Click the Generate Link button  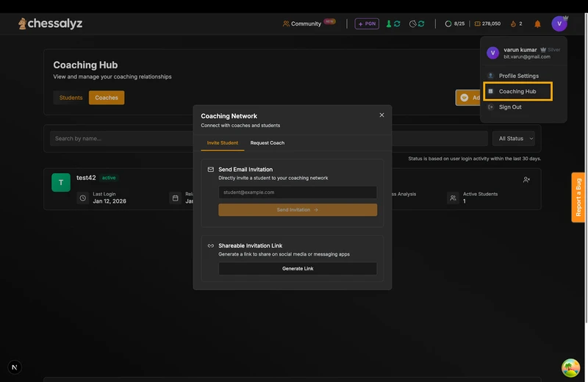[x=298, y=268]
